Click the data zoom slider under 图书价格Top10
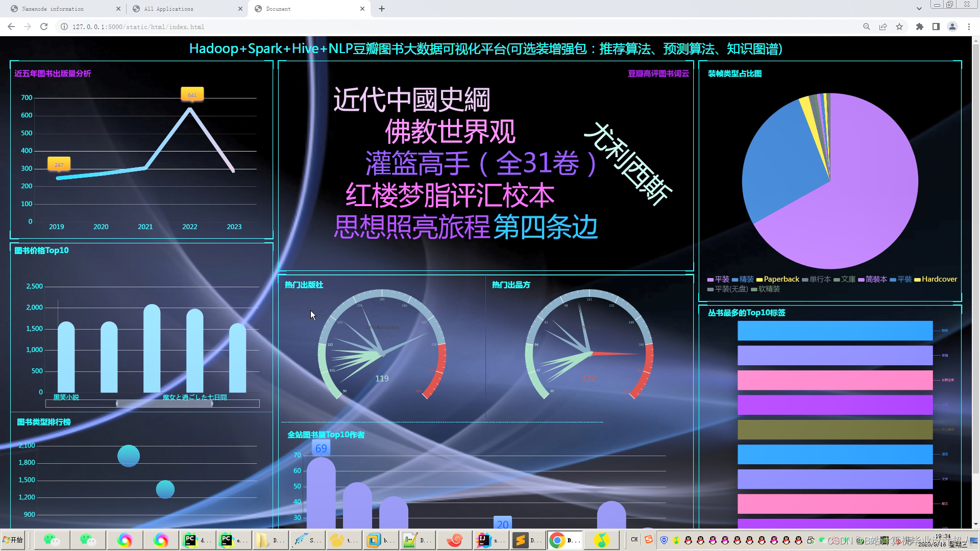980x551 pixels. coord(164,404)
